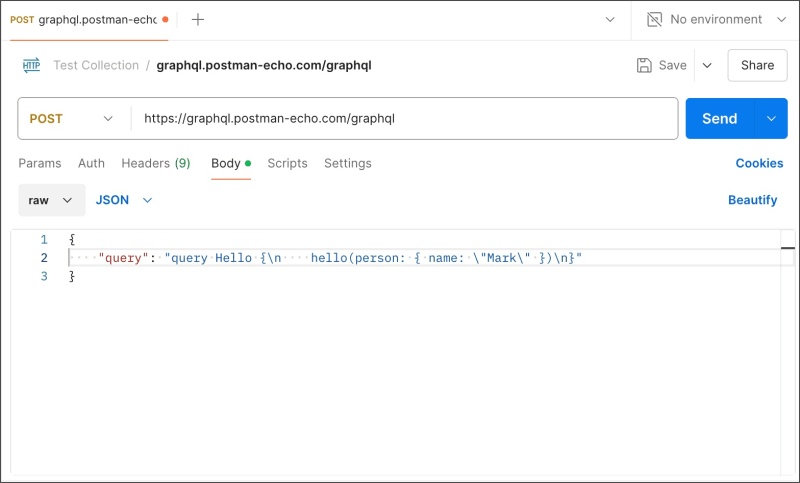Click the Beautify link
The width and height of the screenshot is (800, 483).
753,200
